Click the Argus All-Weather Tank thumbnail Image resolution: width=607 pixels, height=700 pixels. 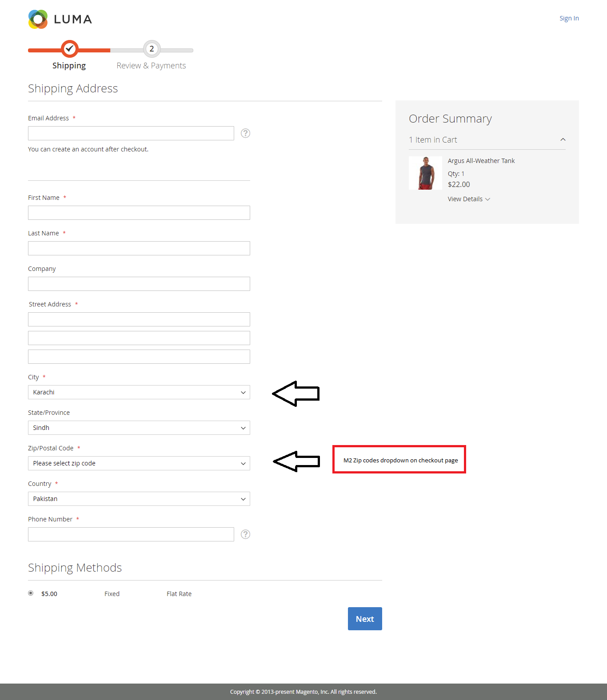coord(425,173)
